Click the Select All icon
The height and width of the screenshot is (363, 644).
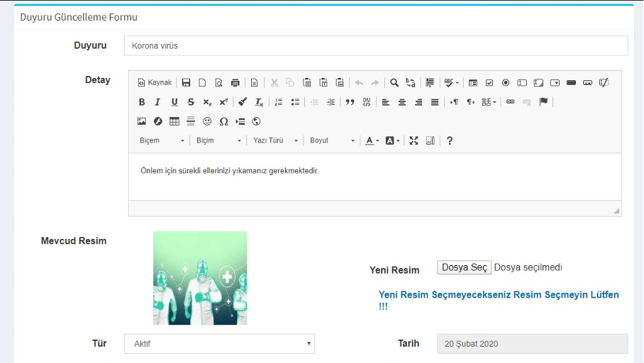(x=430, y=82)
